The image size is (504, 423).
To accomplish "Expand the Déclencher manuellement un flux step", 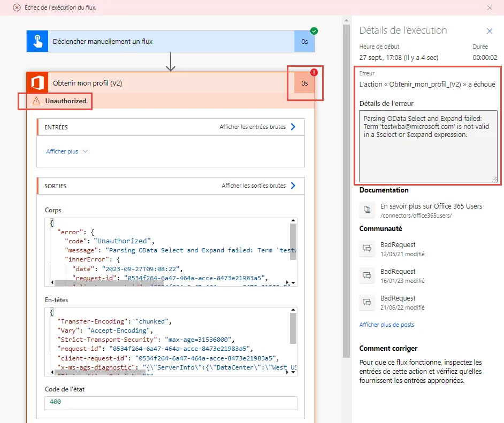I will [171, 41].
